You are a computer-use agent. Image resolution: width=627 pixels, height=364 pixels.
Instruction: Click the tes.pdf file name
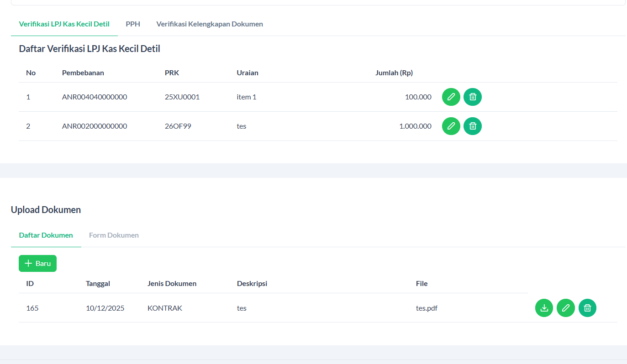pyautogui.click(x=427, y=308)
